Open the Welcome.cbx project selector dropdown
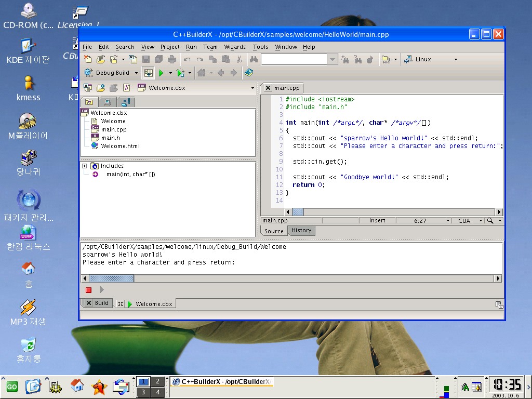 (x=252, y=88)
